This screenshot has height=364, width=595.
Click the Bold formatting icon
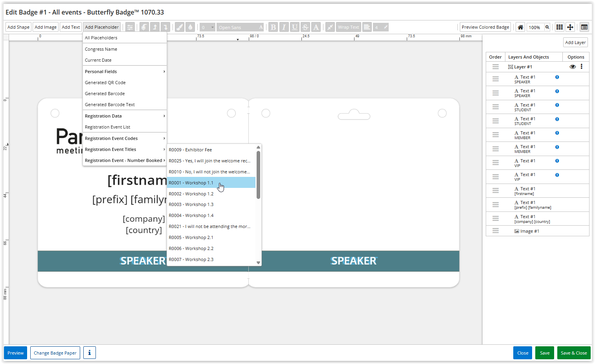pyautogui.click(x=273, y=27)
